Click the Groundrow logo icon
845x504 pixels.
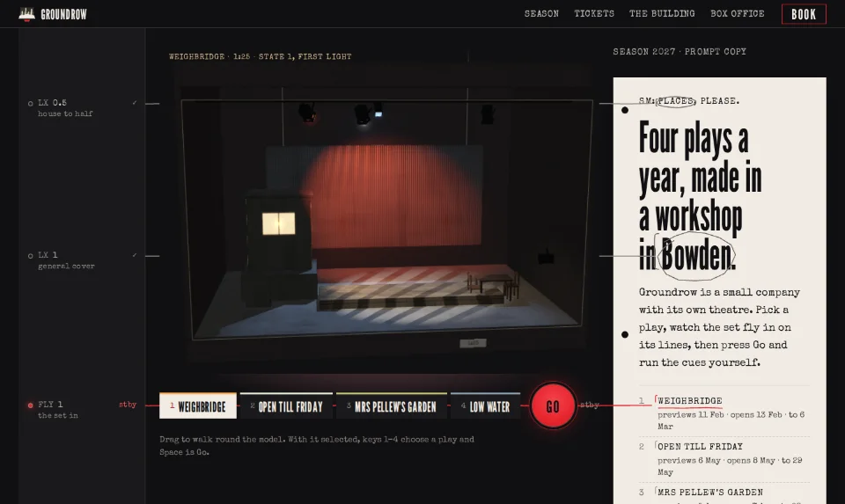(x=26, y=14)
